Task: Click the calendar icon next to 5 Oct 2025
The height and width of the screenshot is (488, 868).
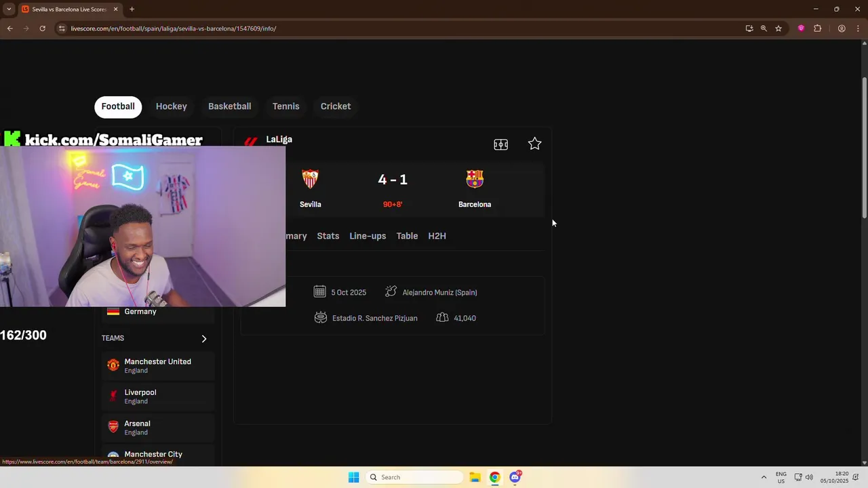Action: [x=319, y=291]
